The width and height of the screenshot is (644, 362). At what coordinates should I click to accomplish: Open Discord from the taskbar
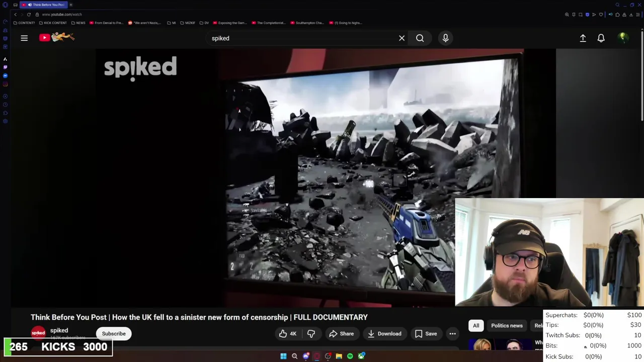(x=306, y=356)
